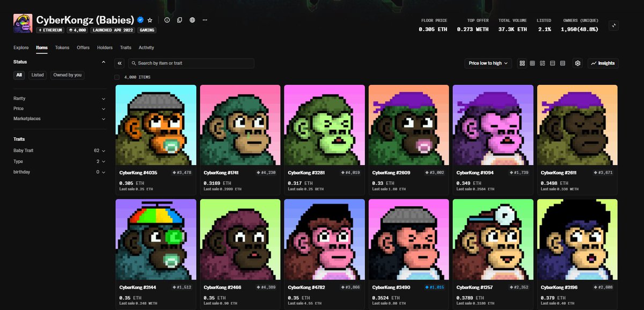Open the view settings gear icon
The image size is (644, 310).
click(x=577, y=63)
